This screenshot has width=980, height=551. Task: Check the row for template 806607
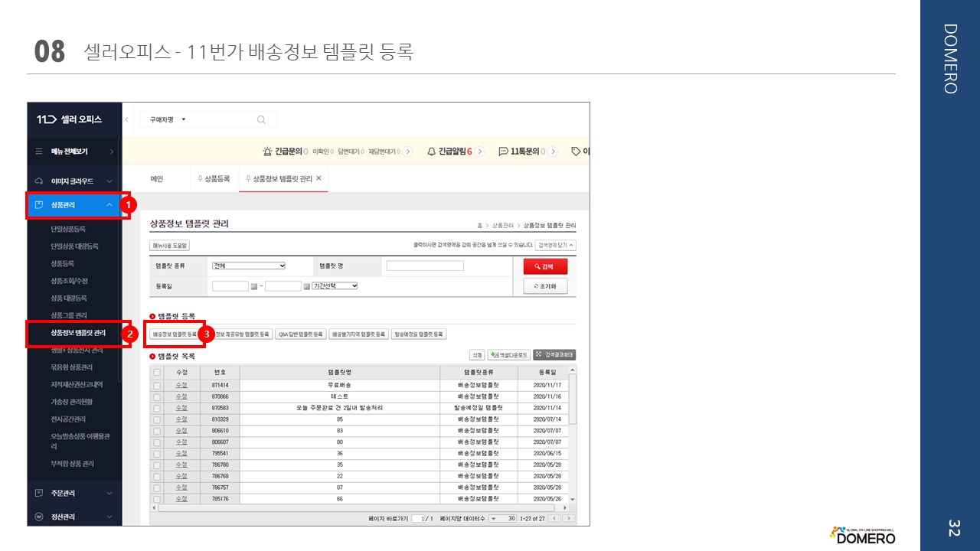coord(157,442)
